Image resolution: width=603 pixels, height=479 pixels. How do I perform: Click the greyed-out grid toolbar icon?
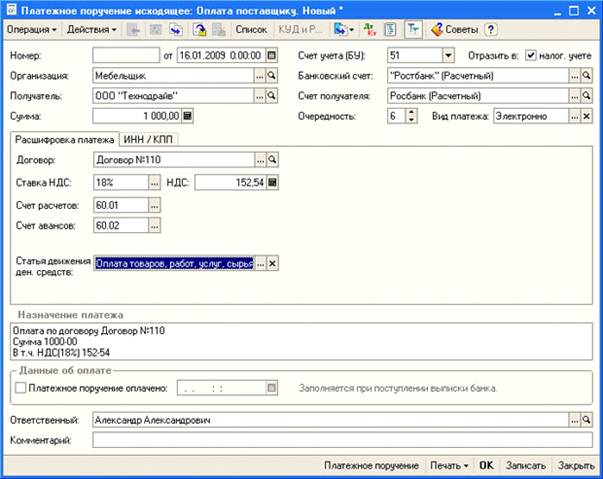(155, 30)
